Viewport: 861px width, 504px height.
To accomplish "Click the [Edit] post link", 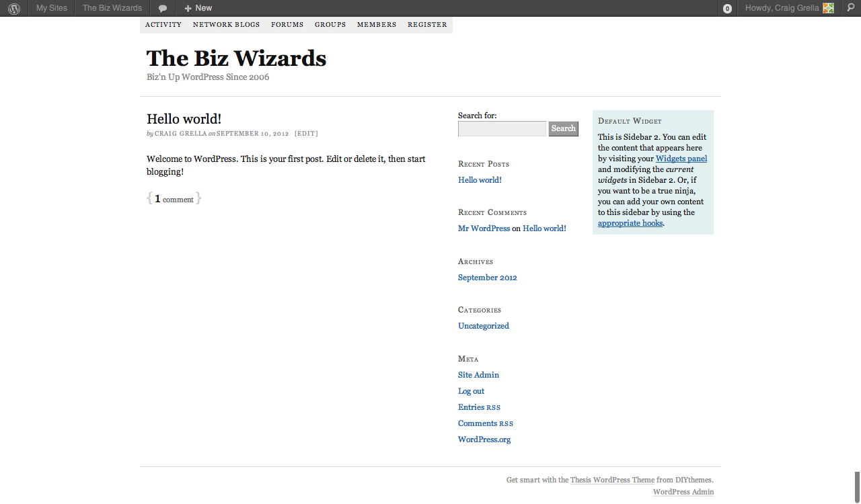I will click(x=306, y=134).
